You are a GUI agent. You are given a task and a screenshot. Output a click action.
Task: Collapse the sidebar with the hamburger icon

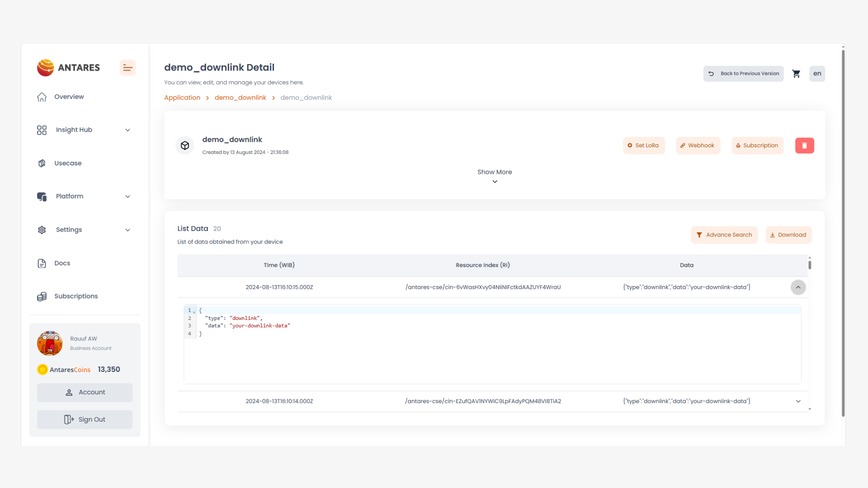127,68
